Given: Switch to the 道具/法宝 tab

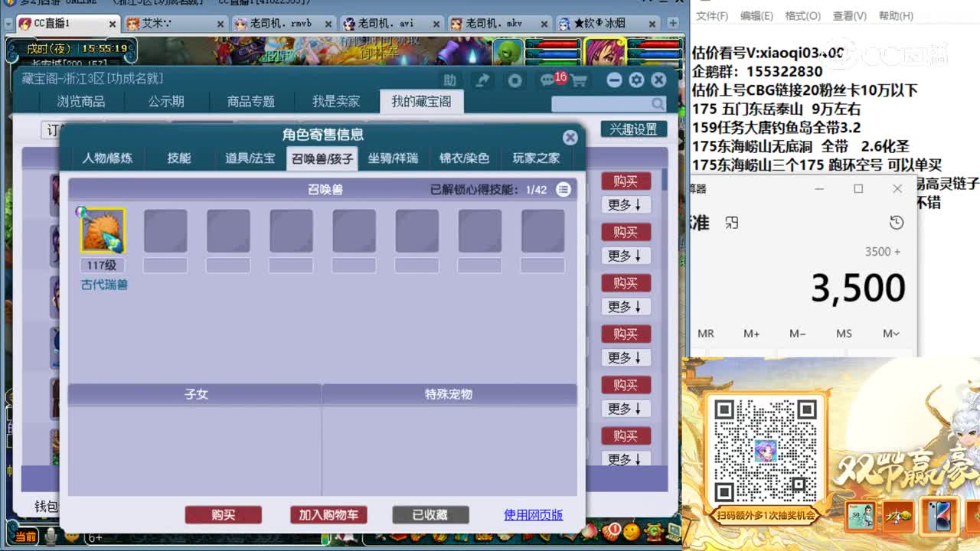Looking at the screenshot, I should pos(250,158).
